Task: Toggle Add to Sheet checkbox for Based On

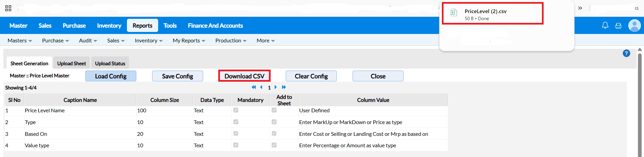Action: 274,134
